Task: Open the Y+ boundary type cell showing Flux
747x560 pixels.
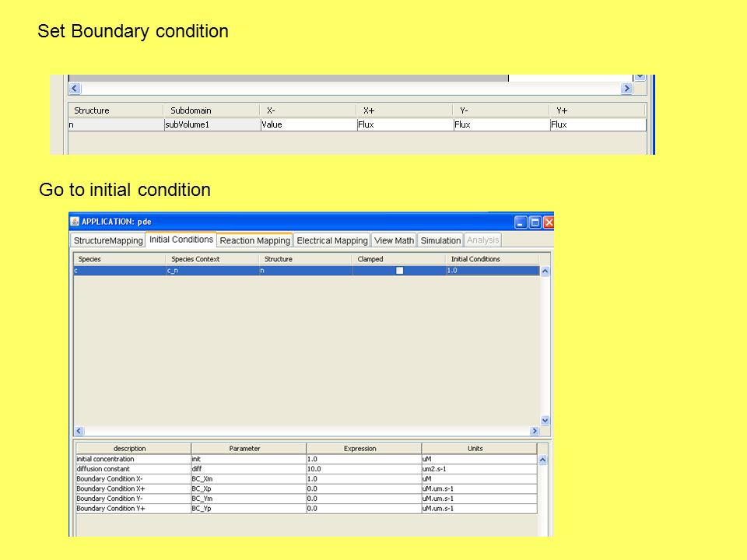Action: [x=598, y=124]
